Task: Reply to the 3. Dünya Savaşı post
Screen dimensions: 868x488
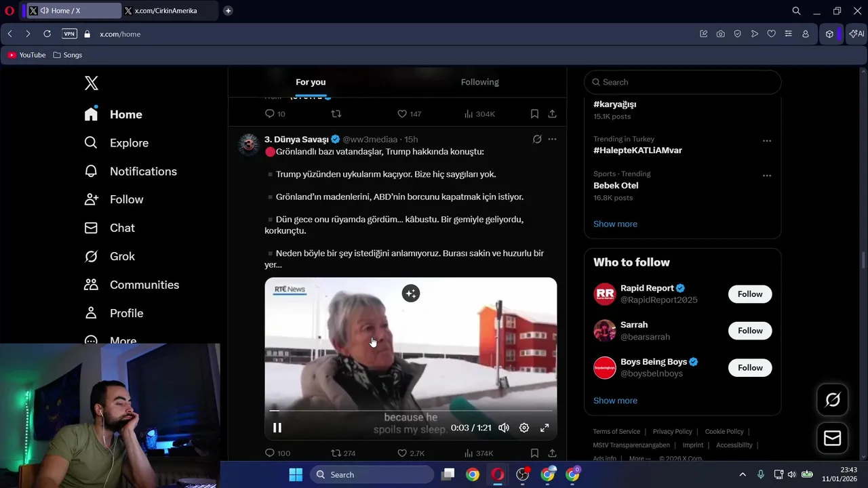Action: click(277, 453)
